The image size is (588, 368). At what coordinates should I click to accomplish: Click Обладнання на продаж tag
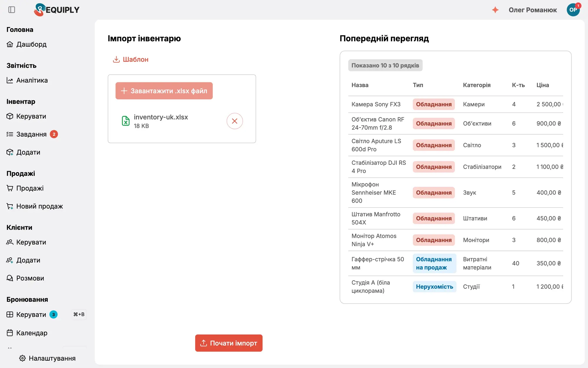[x=434, y=263]
